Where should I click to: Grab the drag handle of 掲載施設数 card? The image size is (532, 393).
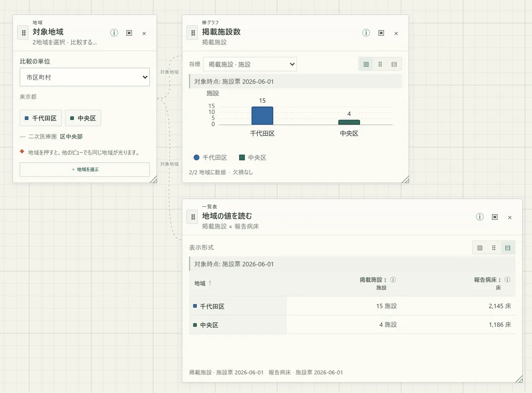(x=193, y=33)
